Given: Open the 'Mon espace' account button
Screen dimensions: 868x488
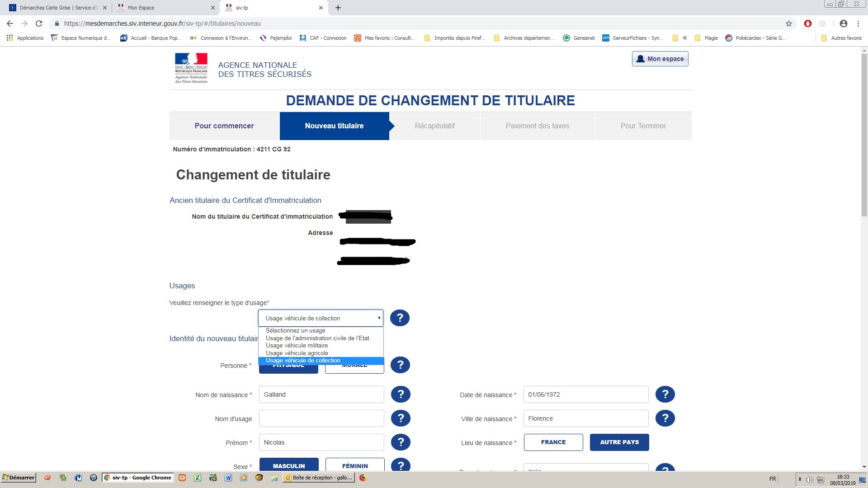Looking at the screenshot, I should click(660, 59).
